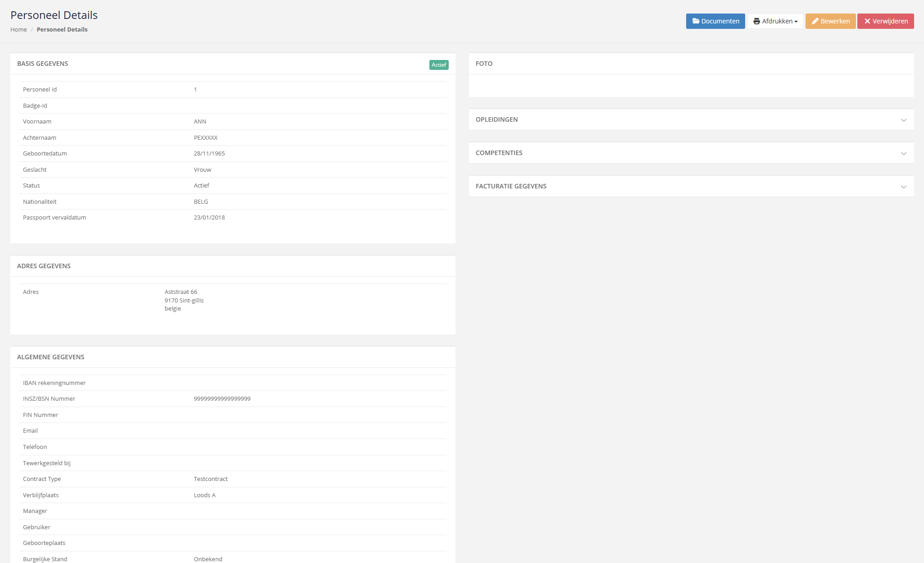Select the Burgelijke Stand value Onbekend
The image size is (924, 563).
208,559
